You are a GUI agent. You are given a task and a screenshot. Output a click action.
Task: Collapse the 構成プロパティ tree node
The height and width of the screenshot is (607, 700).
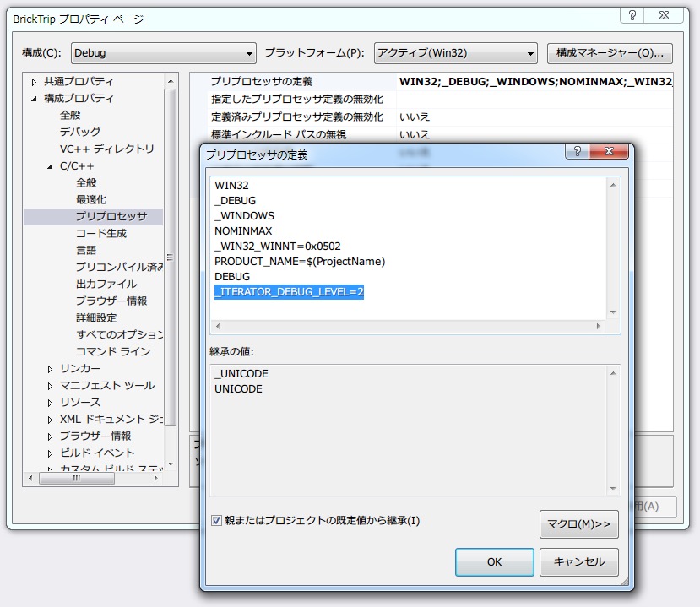34,99
